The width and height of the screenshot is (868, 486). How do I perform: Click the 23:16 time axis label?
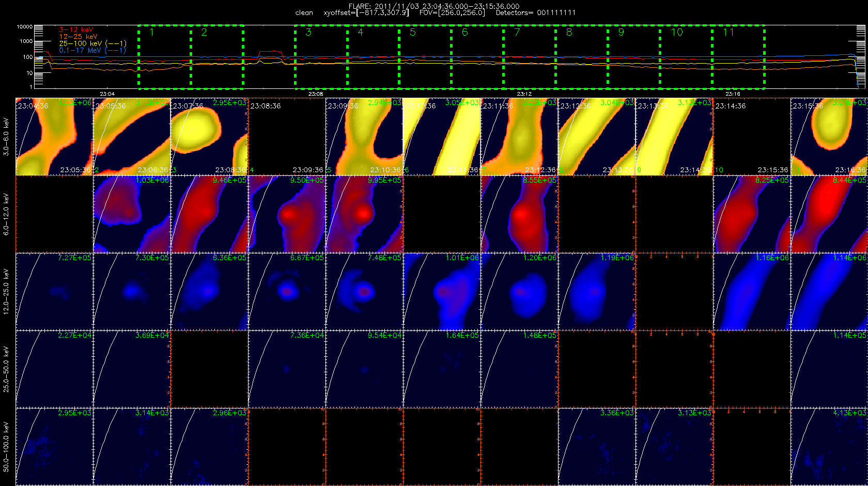click(733, 94)
